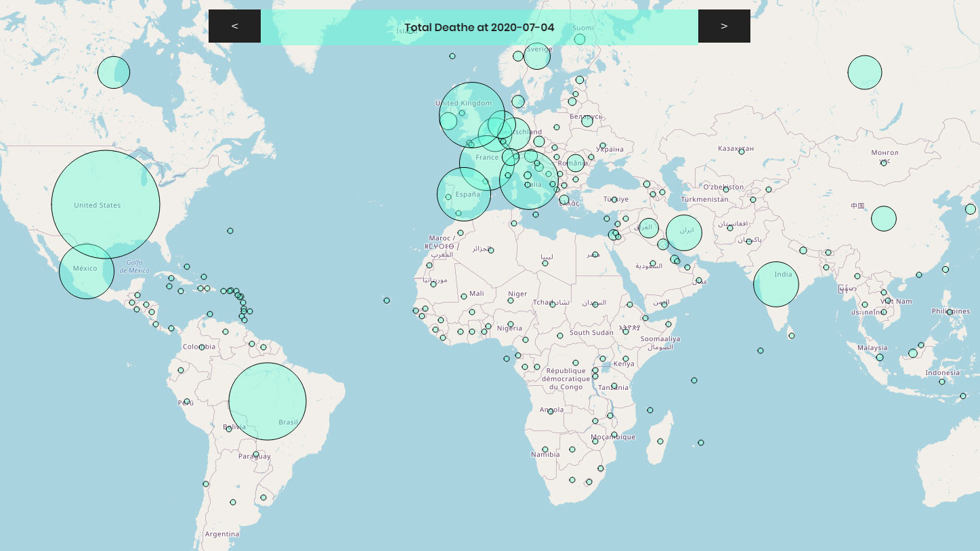Select the United States death circle
Screen dimensions: 980x551
point(106,204)
